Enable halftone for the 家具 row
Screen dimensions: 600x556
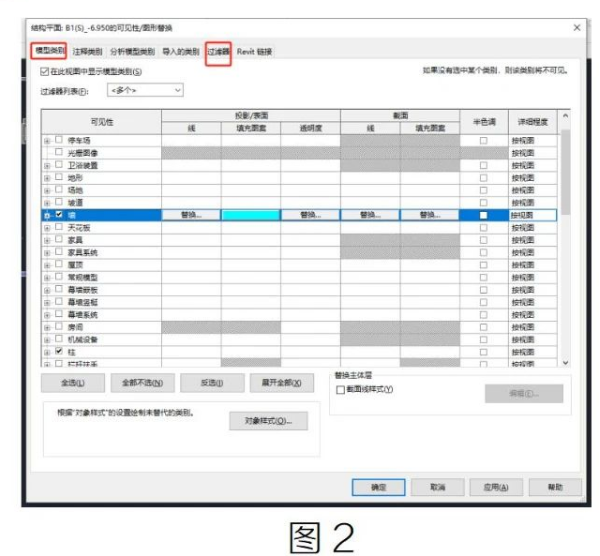(483, 240)
